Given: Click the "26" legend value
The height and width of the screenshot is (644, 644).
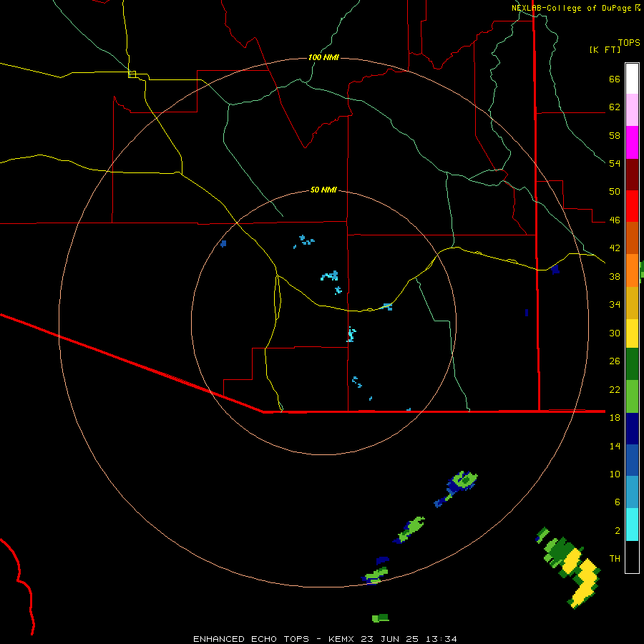Looking at the screenshot, I should tap(615, 361).
